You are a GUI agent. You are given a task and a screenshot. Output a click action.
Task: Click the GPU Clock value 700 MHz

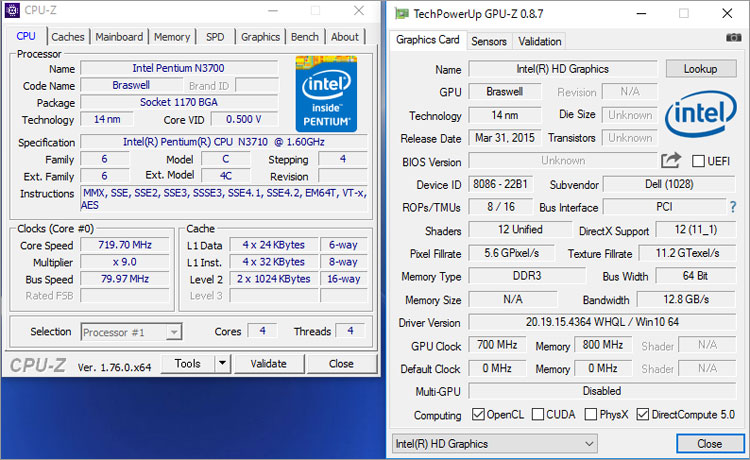click(497, 345)
